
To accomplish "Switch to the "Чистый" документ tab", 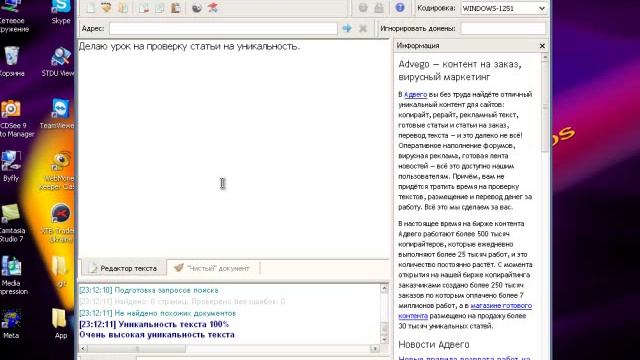I will point(212,268).
